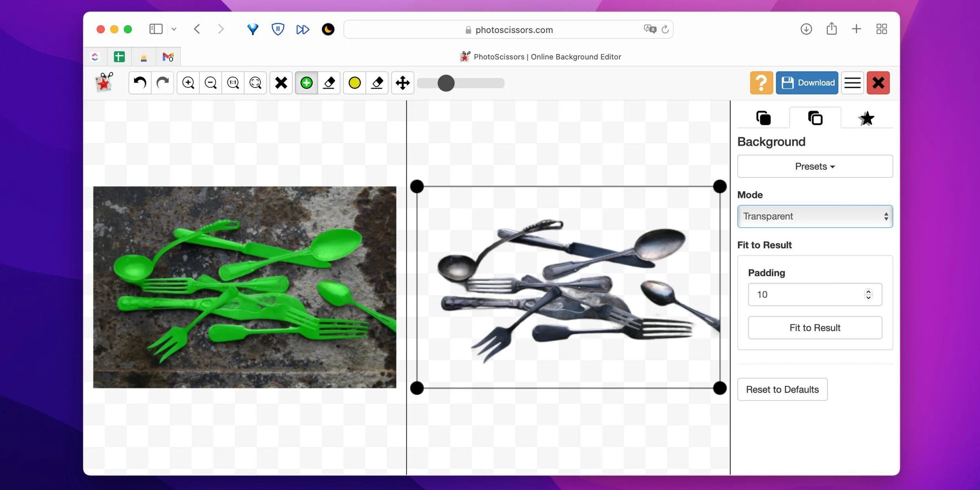Click the blue gem extension icon
Viewport: 980px width, 490px height.
tap(253, 29)
